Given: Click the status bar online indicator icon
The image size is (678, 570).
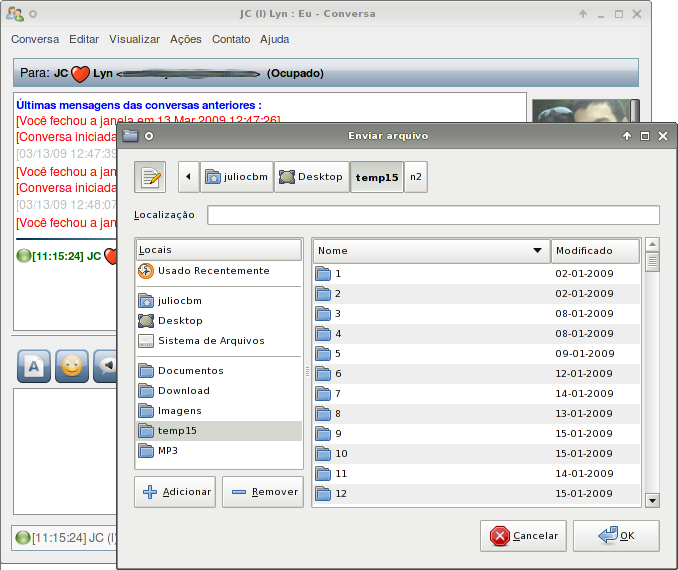Looking at the screenshot, I should click(x=22, y=538).
